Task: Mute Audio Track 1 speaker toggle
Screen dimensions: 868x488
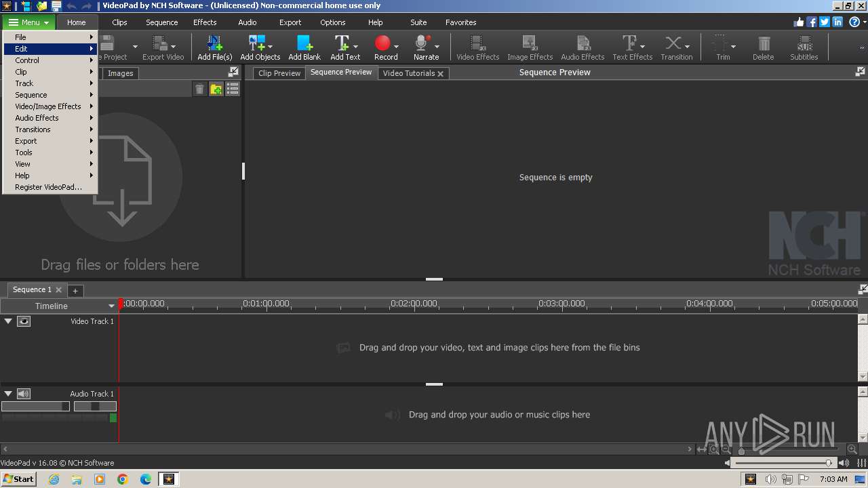Action: click(24, 394)
